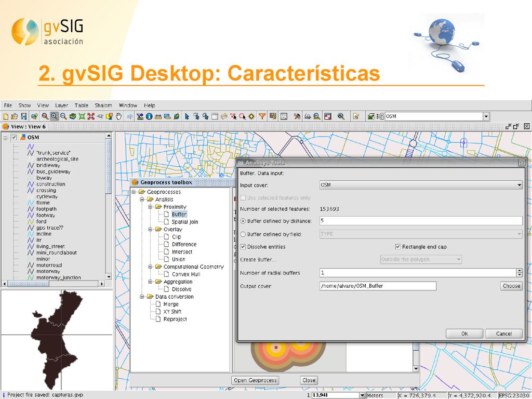This screenshot has width=532, height=399.
Task: Open the View menu
Action: click(x=43, y=105)
